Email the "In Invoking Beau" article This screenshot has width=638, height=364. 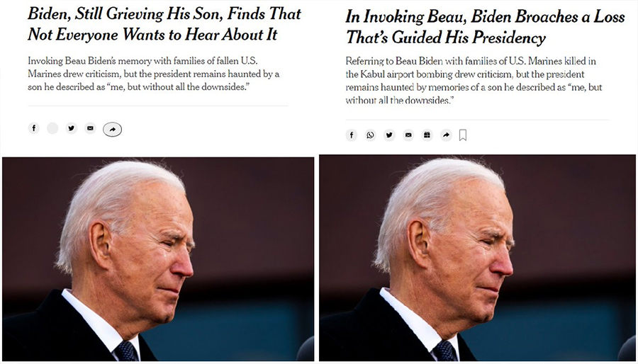pyautogui.click(x=408, y=135)
